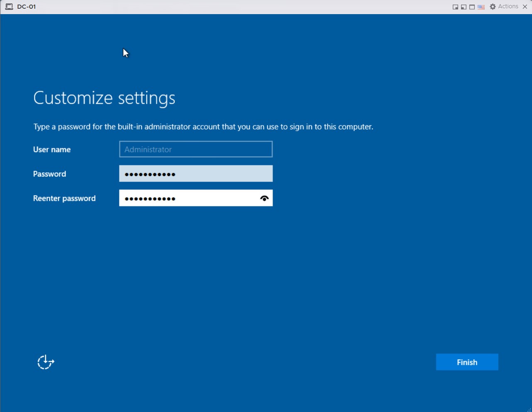
Task: Click the Customize settings heading
Action: (x=104, y=98)
